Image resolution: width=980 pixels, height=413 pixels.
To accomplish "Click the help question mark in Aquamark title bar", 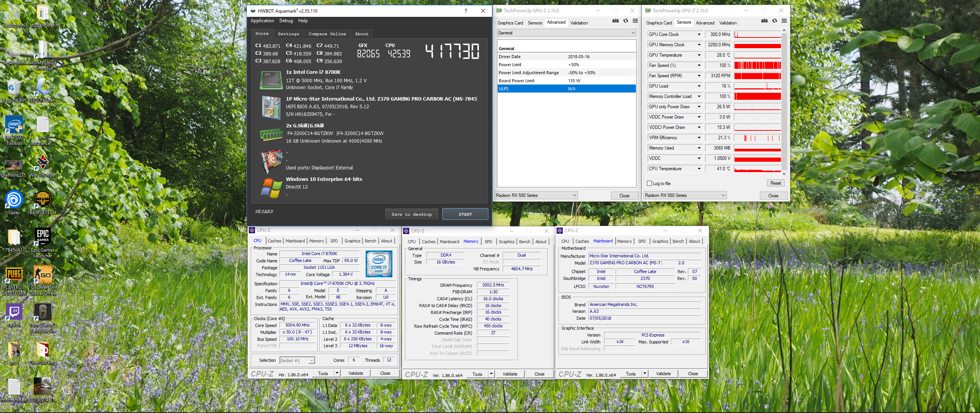I will [466, 11].
